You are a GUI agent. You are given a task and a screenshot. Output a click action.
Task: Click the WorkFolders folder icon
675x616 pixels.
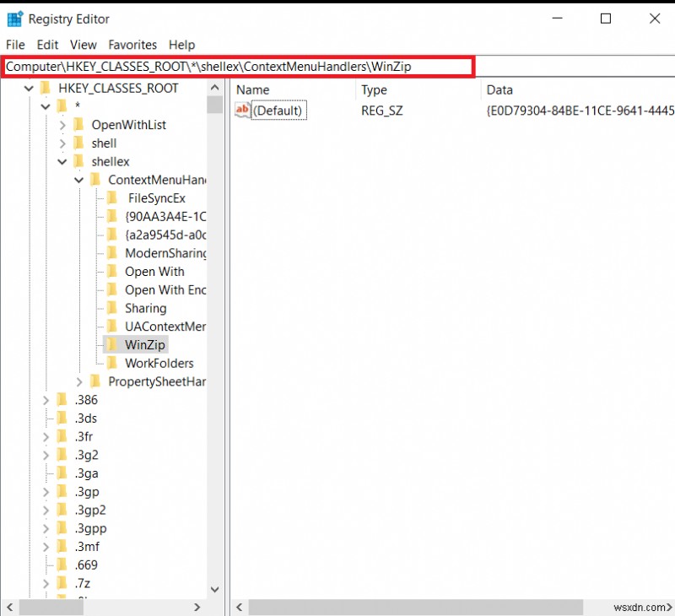[x=112, y=363]
